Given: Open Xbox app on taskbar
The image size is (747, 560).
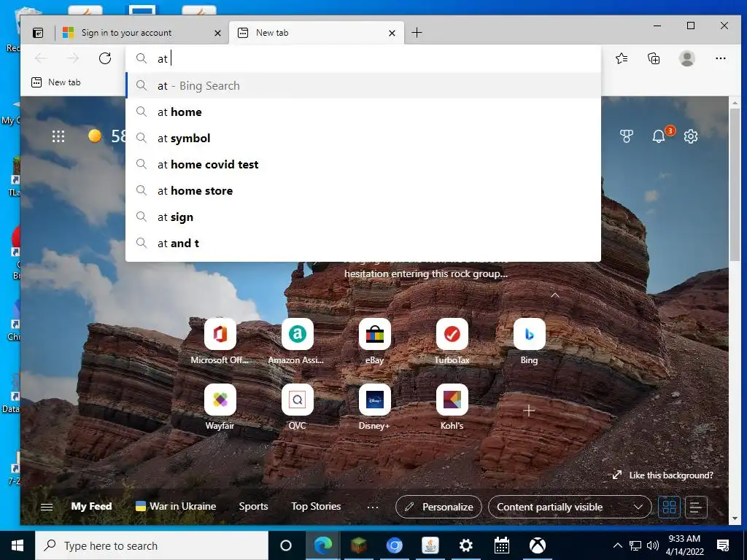Looking at the screenshot, I should click(x=538, y=545).
